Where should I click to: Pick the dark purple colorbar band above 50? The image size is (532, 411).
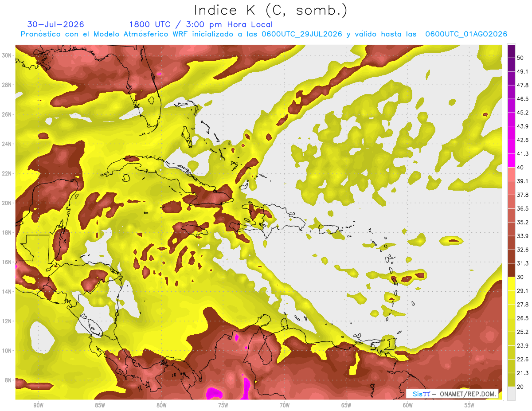pyautogui.click(x=511, y=51)
